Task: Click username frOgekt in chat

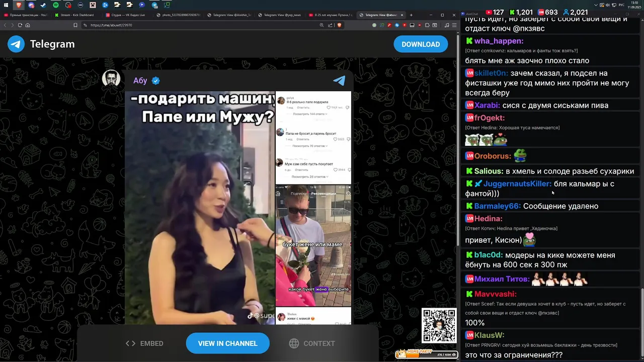Action: [x=489, y=118]
